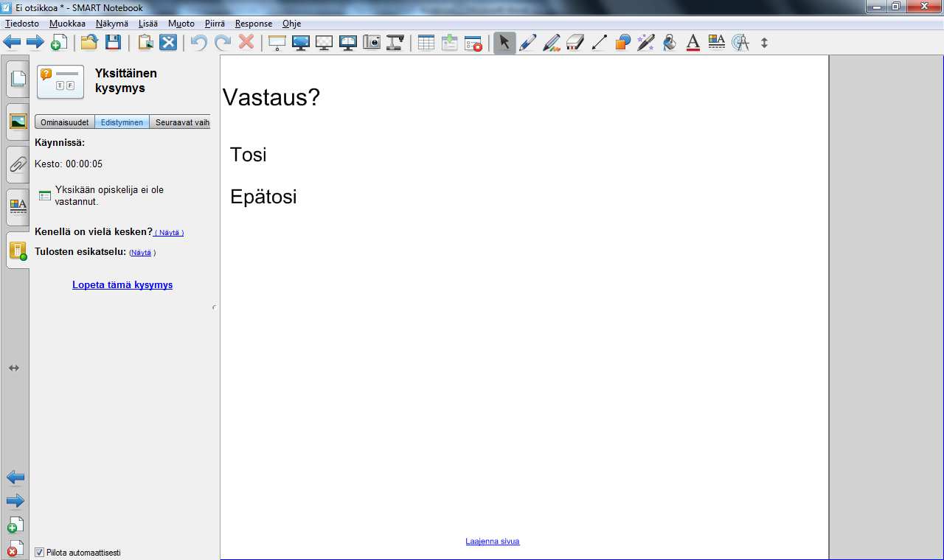Select the Epätosi answer text on page
This screenshot has width=944, height=560.
coord(263,197)
